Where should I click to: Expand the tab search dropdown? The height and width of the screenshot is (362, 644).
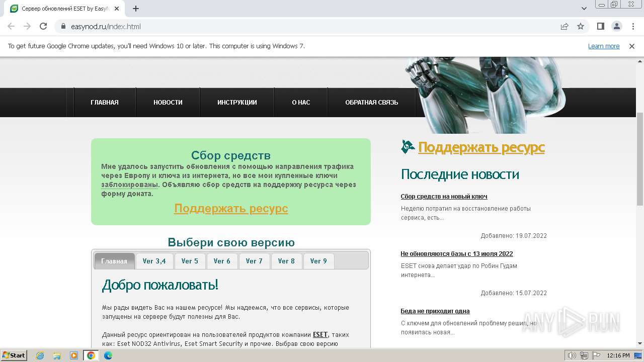[x=584, y=9]
